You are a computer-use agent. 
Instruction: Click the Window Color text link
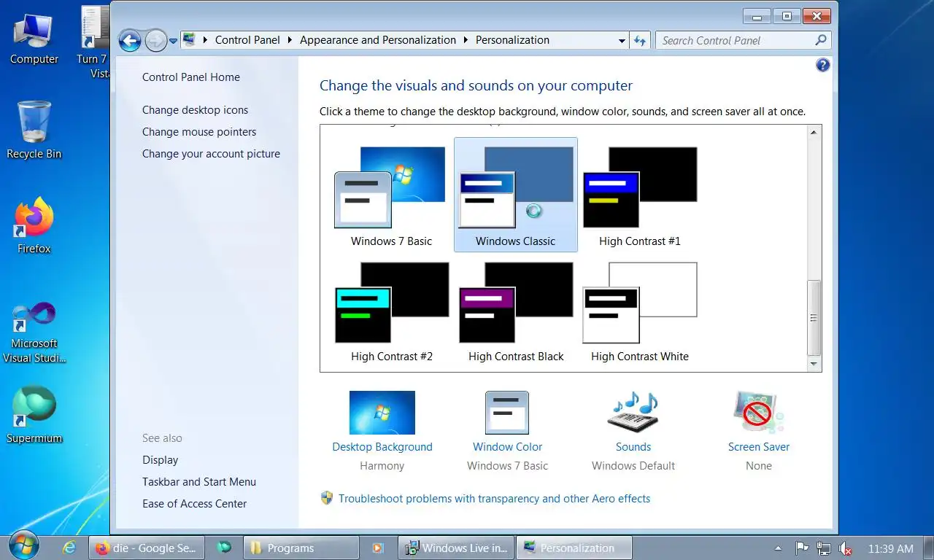point(507,447)
